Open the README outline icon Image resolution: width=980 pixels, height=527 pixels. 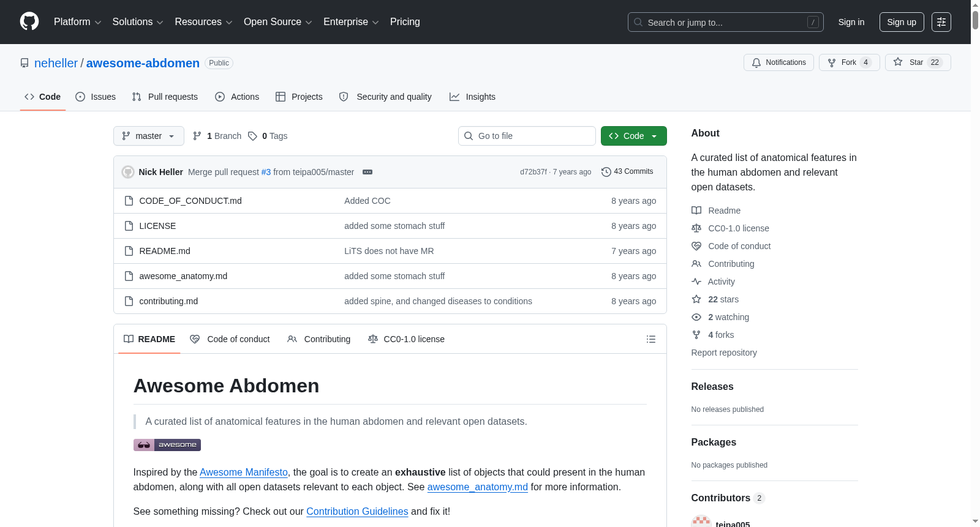pos(651,339)
